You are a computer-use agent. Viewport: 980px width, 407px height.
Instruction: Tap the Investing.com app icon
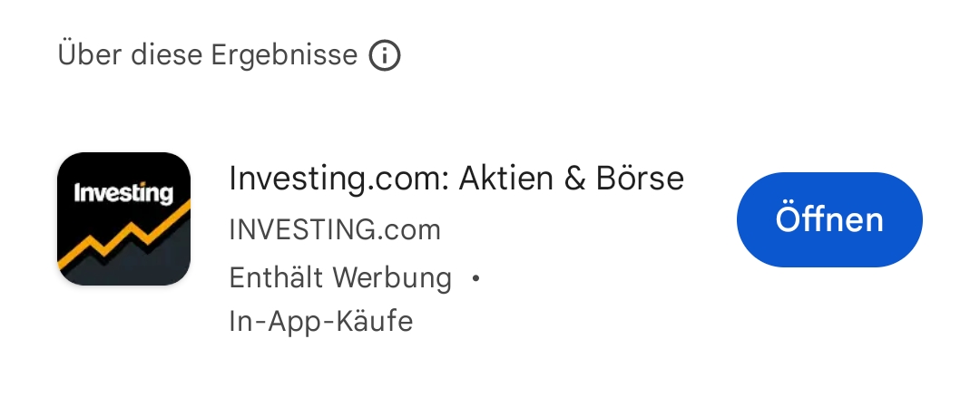(123, 218)
